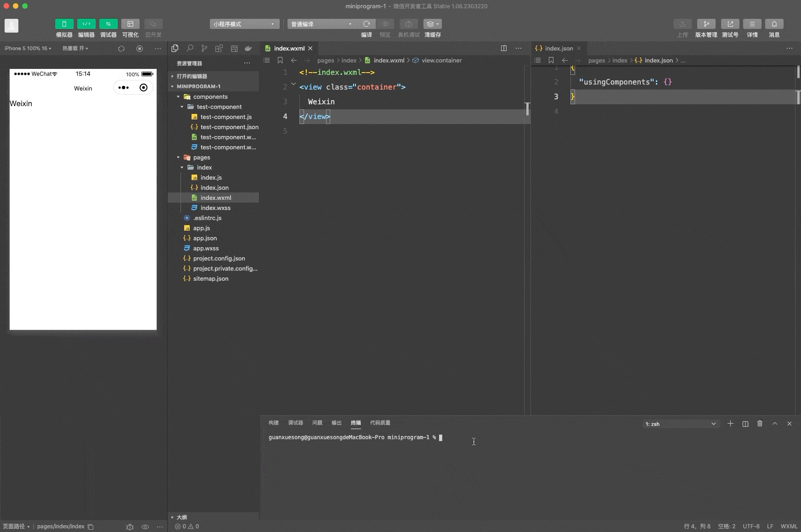Go back with the arrow in index.wxml editor
The width and height of the screenshot is (801, 532).
[x=294, y=60]
